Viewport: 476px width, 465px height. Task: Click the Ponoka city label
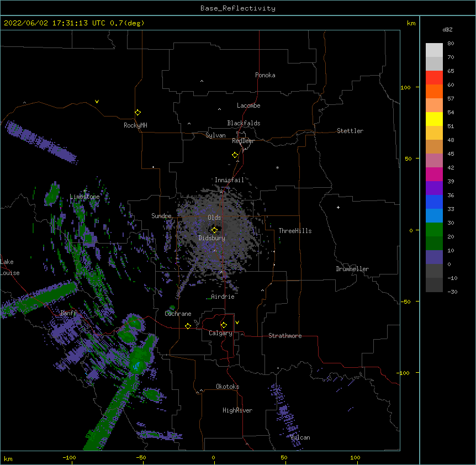point(265,75)
